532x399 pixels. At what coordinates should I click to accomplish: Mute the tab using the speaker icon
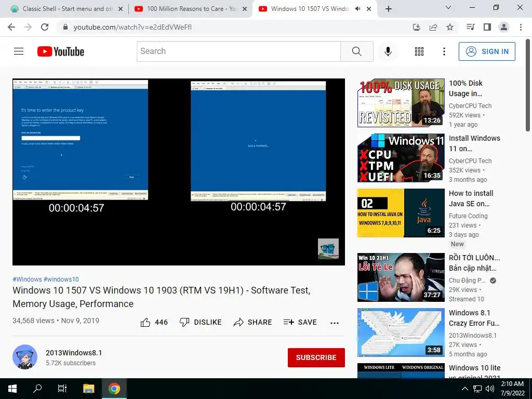(357, 9)
